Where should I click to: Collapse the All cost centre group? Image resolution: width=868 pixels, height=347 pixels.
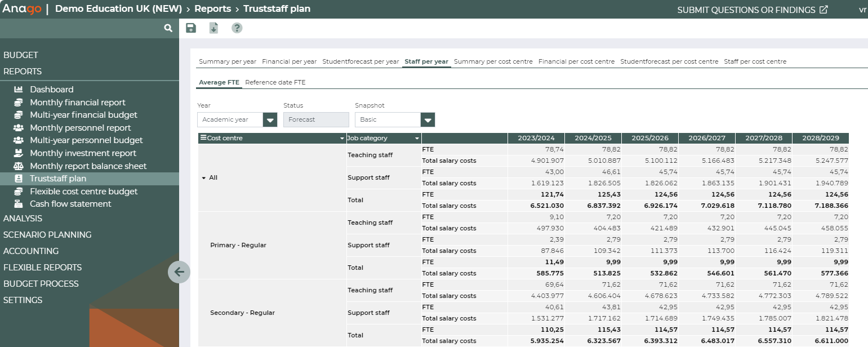[203, 178]
